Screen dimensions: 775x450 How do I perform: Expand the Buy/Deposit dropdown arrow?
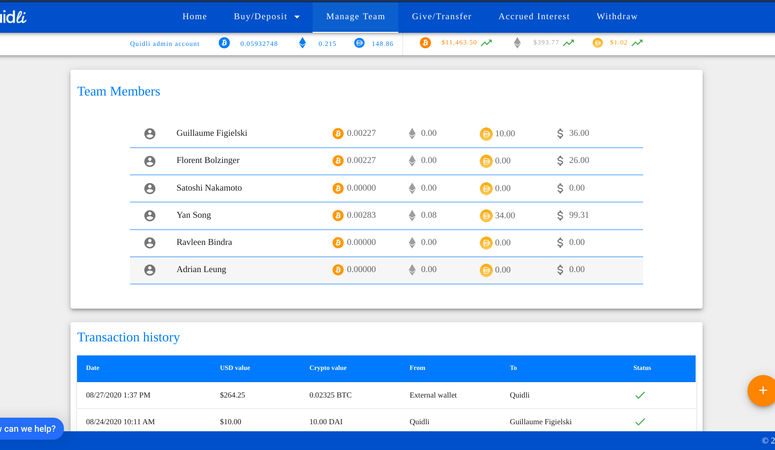click(297, 17)
